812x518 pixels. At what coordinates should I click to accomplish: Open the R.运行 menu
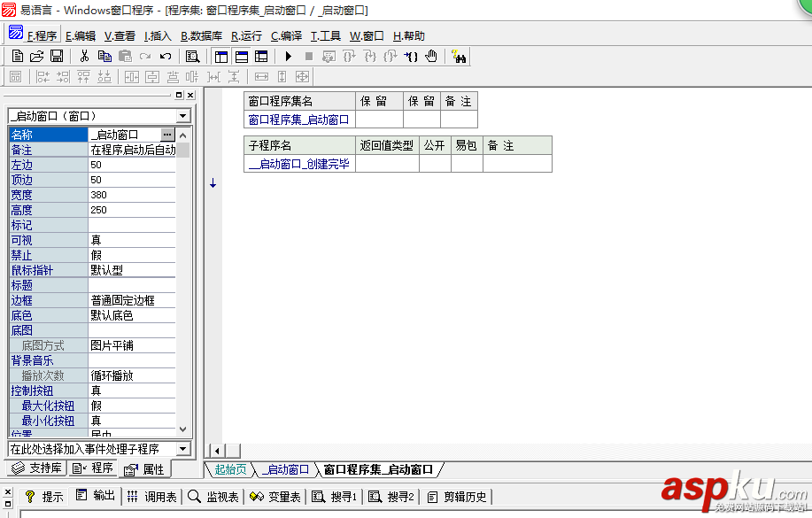tap(246, 35)
